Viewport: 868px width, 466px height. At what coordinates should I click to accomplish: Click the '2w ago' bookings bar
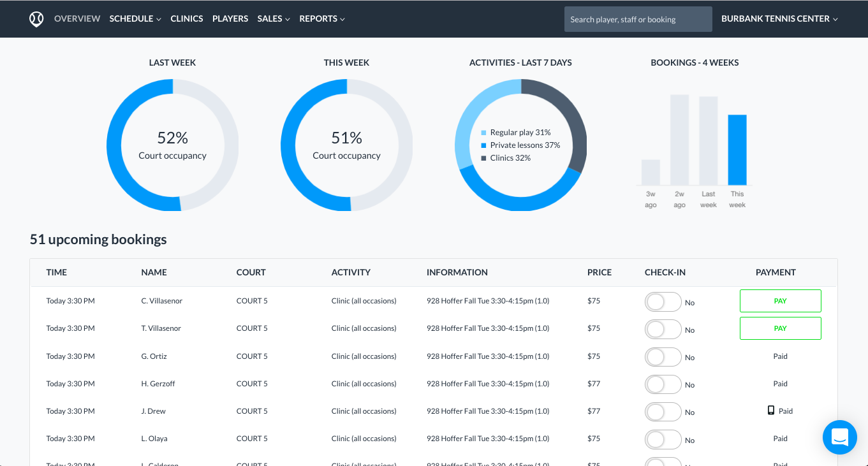click(679, 140)
